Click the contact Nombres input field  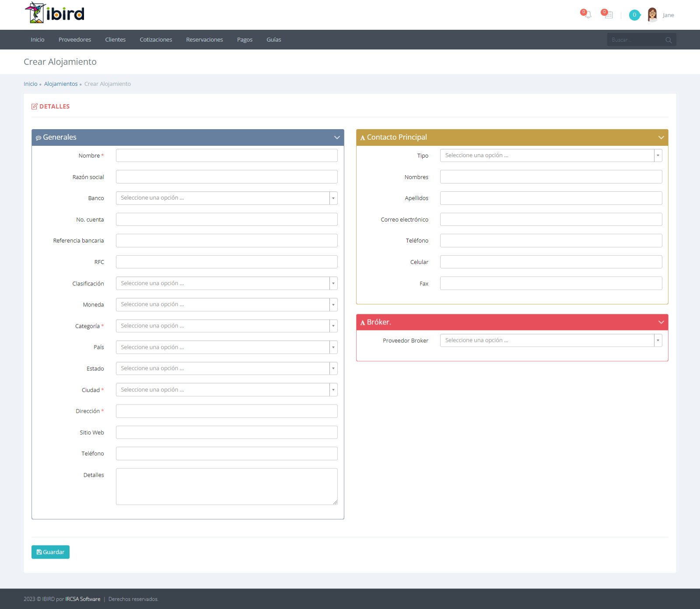click(551, 177)
